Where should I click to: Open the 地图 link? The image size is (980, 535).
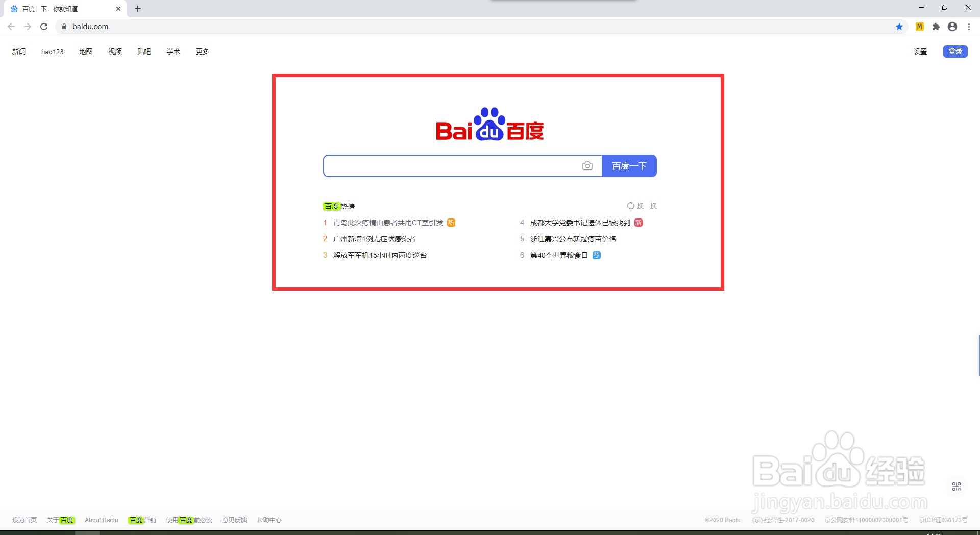(x=86, y=52)
